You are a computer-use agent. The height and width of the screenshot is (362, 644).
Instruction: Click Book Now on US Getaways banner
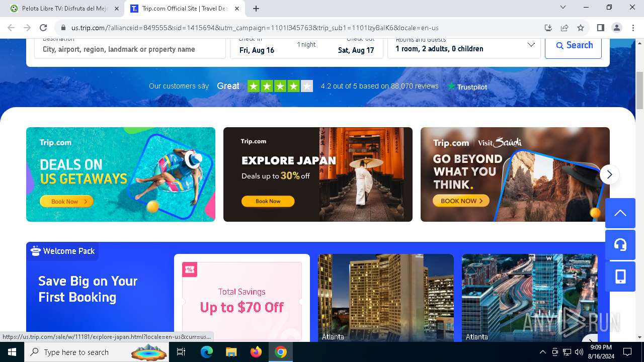66,201
